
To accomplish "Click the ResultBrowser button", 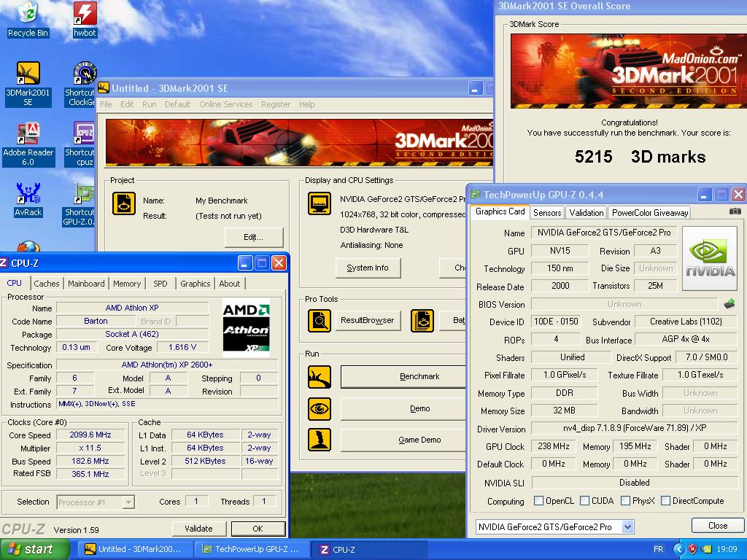I will 368,320.
